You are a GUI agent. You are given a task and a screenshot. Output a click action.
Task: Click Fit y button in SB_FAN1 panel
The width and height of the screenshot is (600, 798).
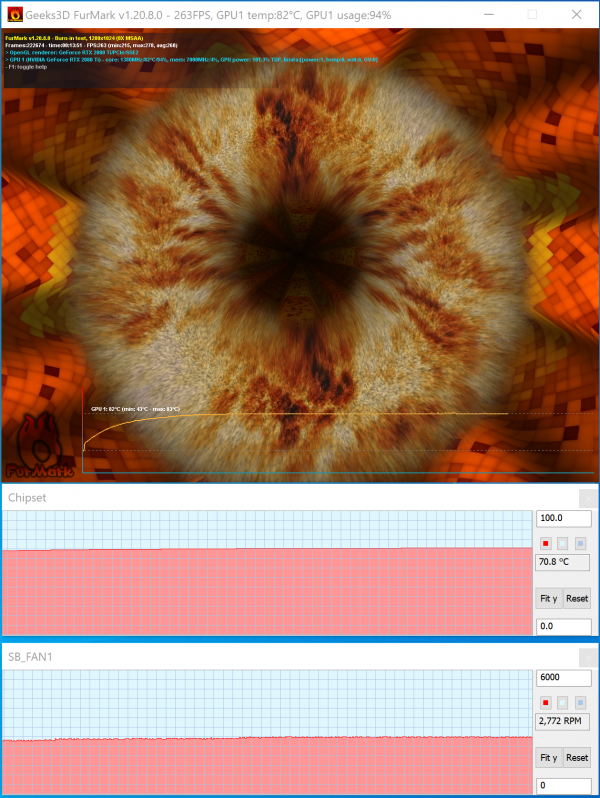tap(549, 758)
